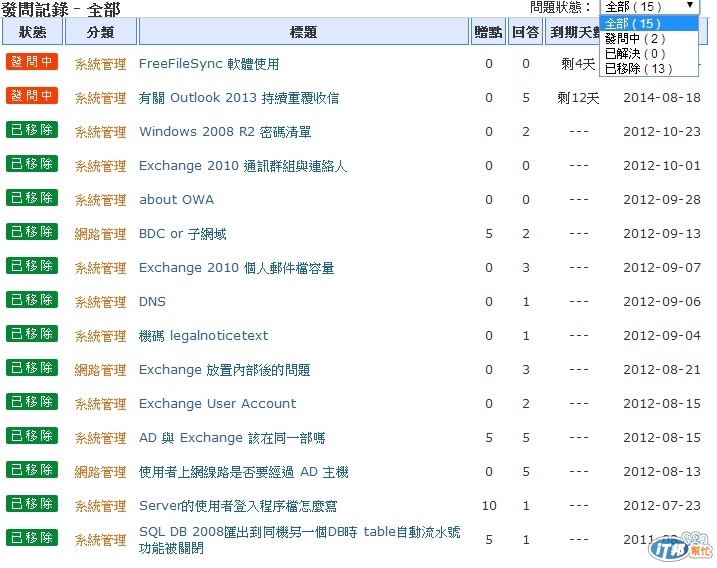Open question BDC or 子網域

pos(182,234)
